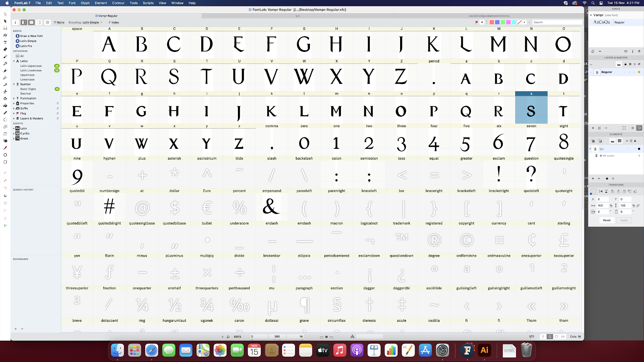
Task: Pick the blue flag color swatch
Action: click(x=497, y=22)
